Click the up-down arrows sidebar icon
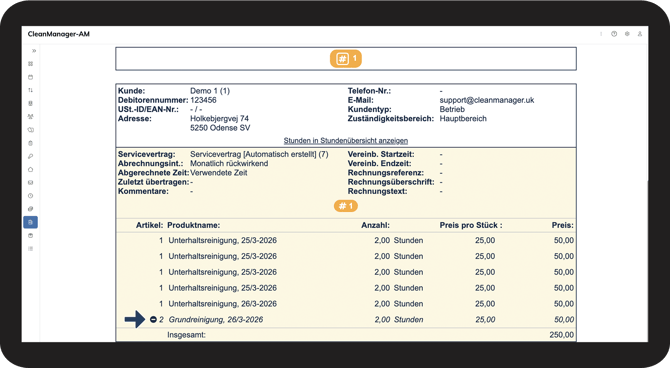Viewport: 670px width, 368px height. tap(30, 90)
